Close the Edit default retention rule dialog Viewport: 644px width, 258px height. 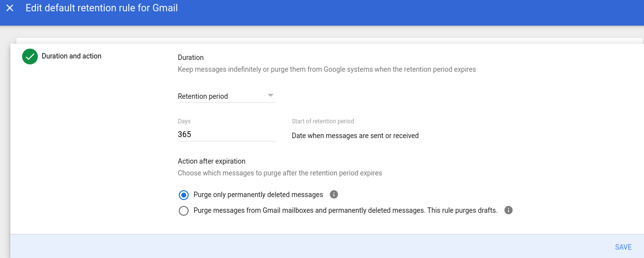[x=10, y=8]
